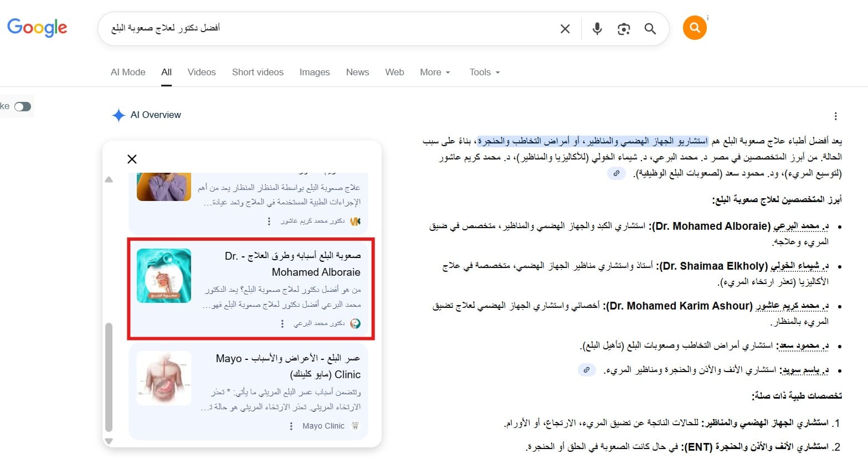Open the Tools dropdown
This screenshot has height=459, width=868.
484,72
